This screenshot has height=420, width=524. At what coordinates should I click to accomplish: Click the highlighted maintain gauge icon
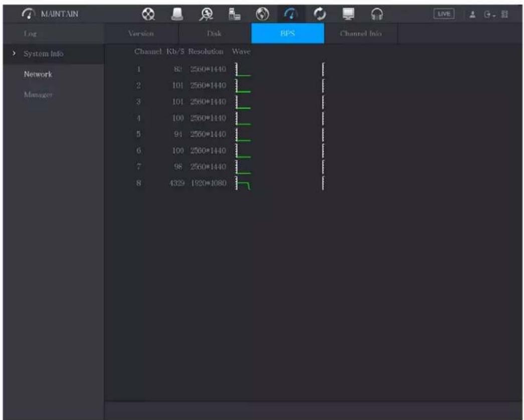coord(291,14)
